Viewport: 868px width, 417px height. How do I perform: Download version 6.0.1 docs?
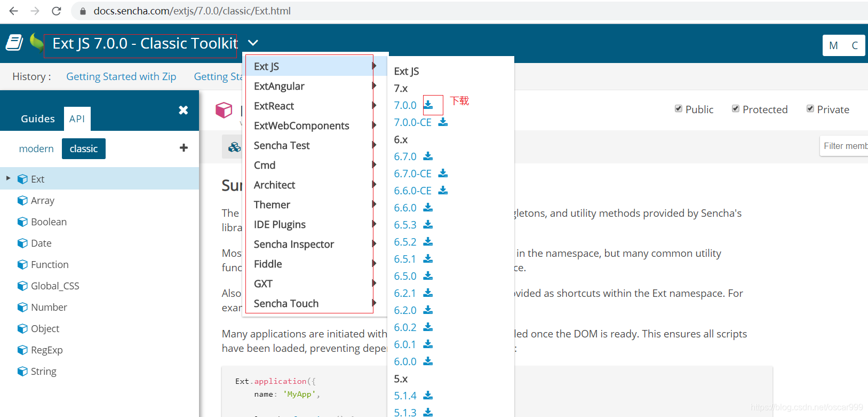pyautogui.click(x=428, y=344)
